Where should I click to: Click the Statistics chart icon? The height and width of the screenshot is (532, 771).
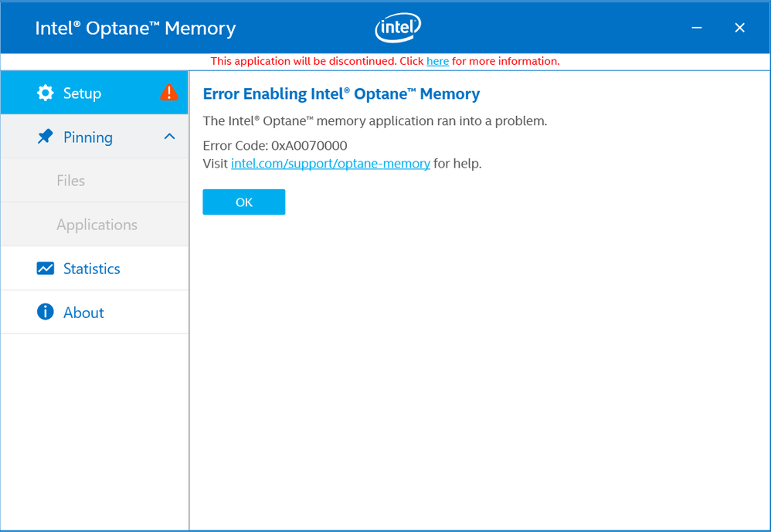(x=46, y=268)
